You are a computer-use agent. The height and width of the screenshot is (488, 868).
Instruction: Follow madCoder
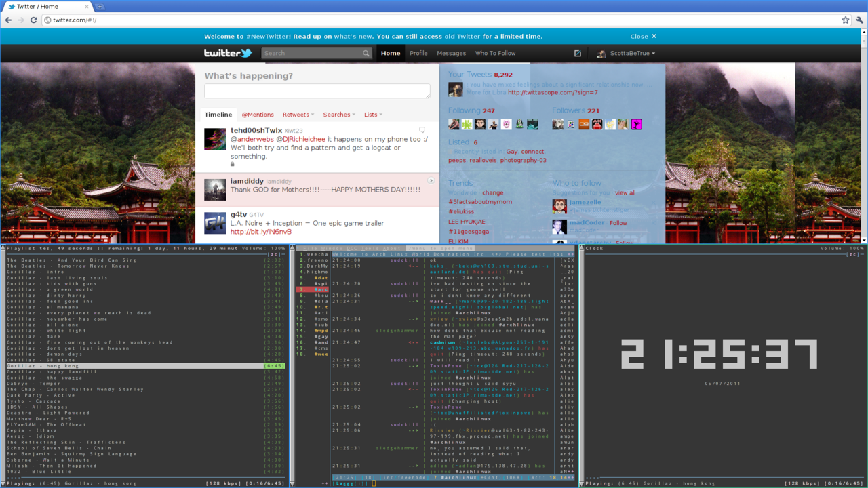[618, 223]
